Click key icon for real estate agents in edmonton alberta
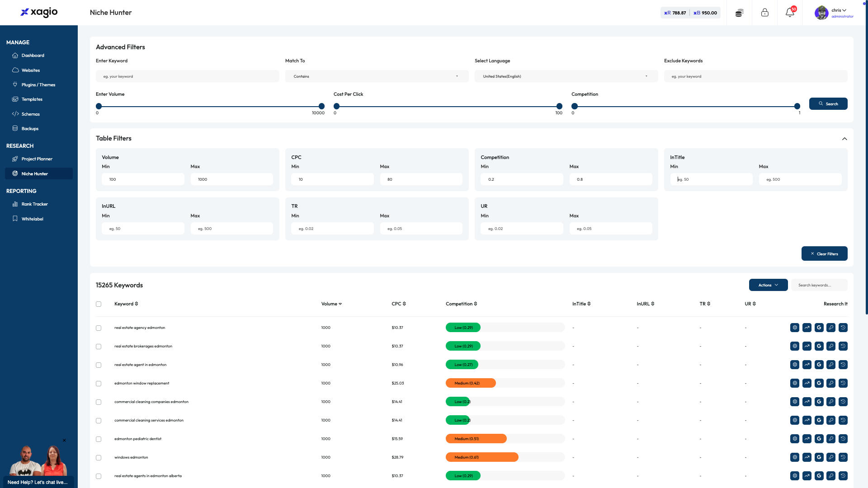 pyautogui.click(x=831, y=476)
